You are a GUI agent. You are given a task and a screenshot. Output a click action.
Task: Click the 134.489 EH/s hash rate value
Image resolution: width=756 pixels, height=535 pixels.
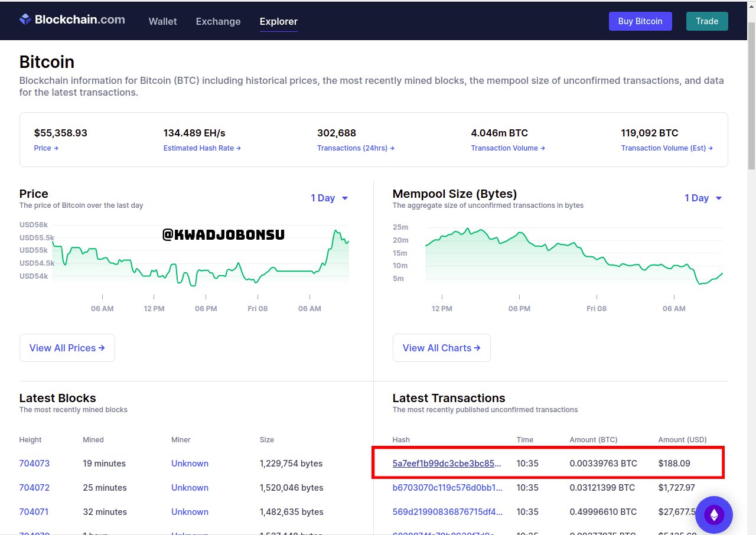click(x=194, y=133)
